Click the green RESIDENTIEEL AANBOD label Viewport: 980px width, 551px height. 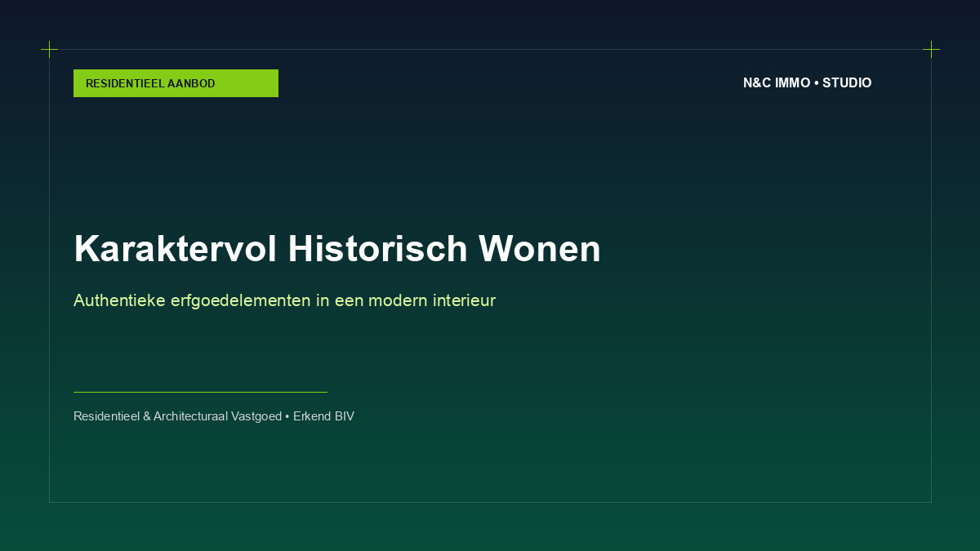coord(176,83)
